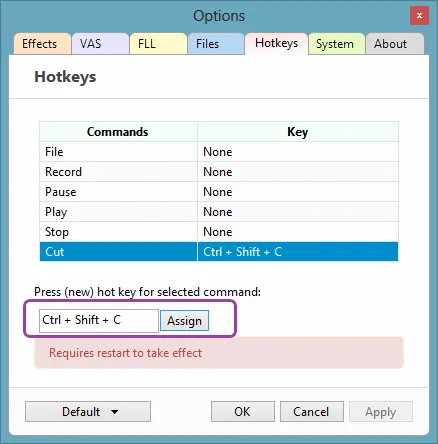Image resolution: width=438 pixels, height=444 pixels.
Task: Click the Hotkeys tab
Action: pos(276,43)
